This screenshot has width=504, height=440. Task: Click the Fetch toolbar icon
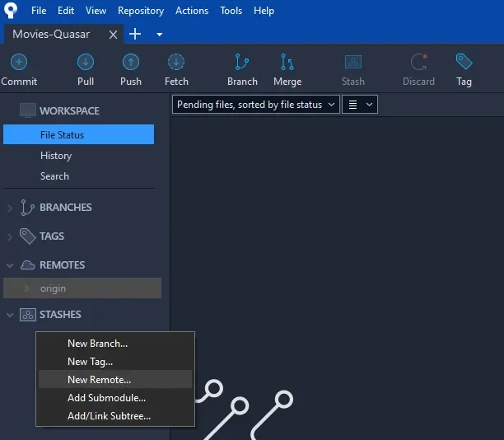tap(176, 62)
